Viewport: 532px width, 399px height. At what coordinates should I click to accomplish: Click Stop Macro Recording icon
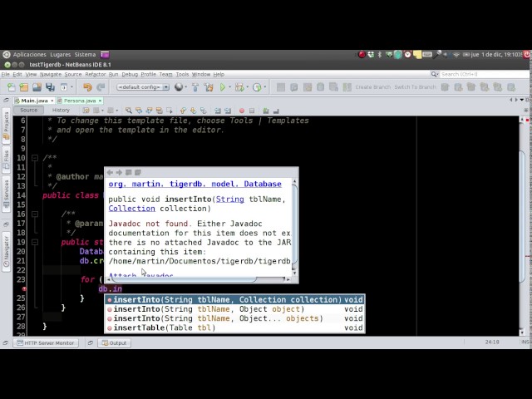(252, 111)
